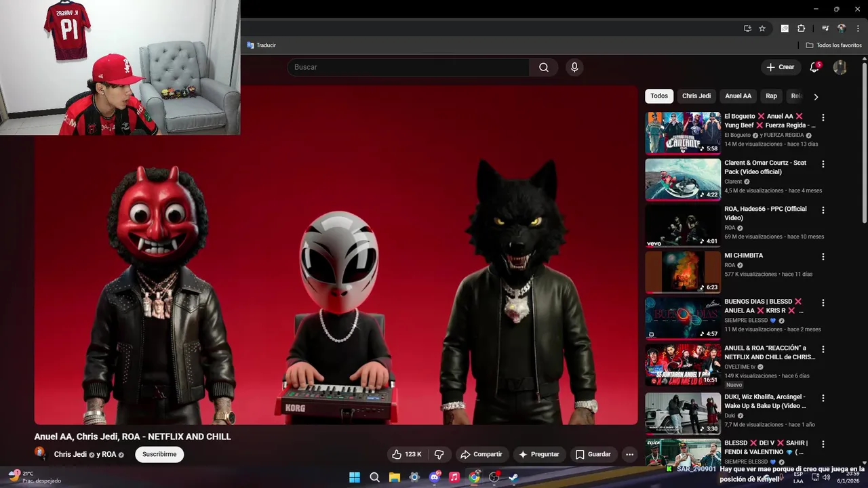868x488 pixels.
Task: Select the Chris Jedi filter chip
Action: [x=696, y=96]
